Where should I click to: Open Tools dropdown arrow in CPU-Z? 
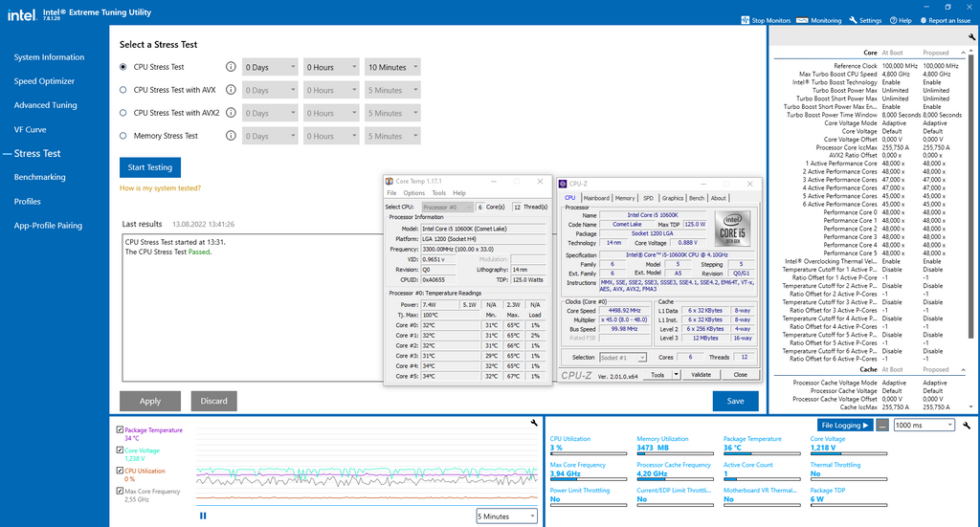pyautogui.click(x=676, y=375)
